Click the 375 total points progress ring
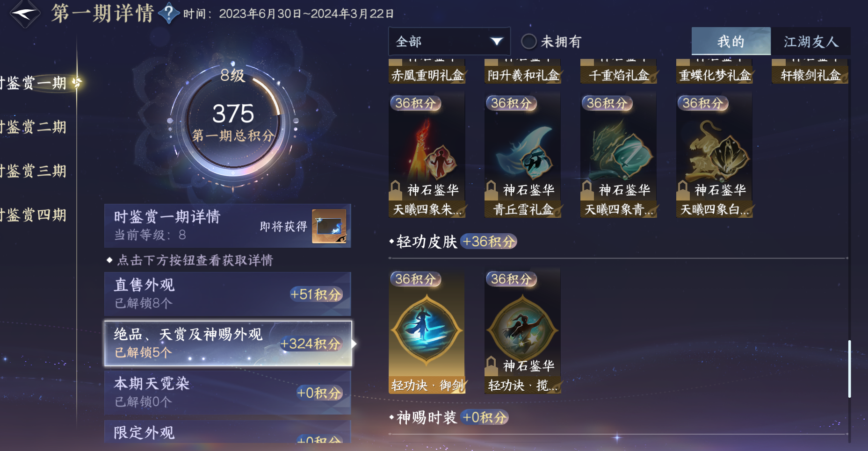The height and width of the screenshot is (451, 868). [x=232, y=122]
